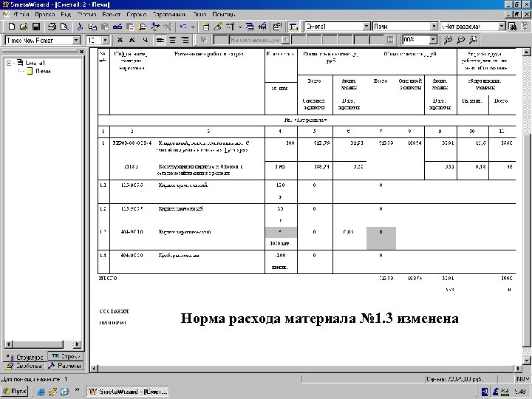The image size is (532, 399).
Task: Click the fit-to-page magnifier icon
Action: coord(473,40)
